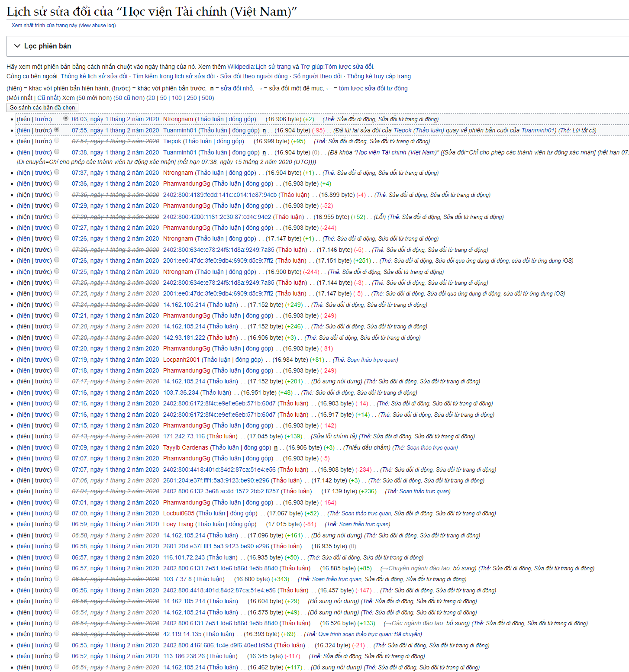Open contributions of IP 113.186.238.26

point(184,656)
